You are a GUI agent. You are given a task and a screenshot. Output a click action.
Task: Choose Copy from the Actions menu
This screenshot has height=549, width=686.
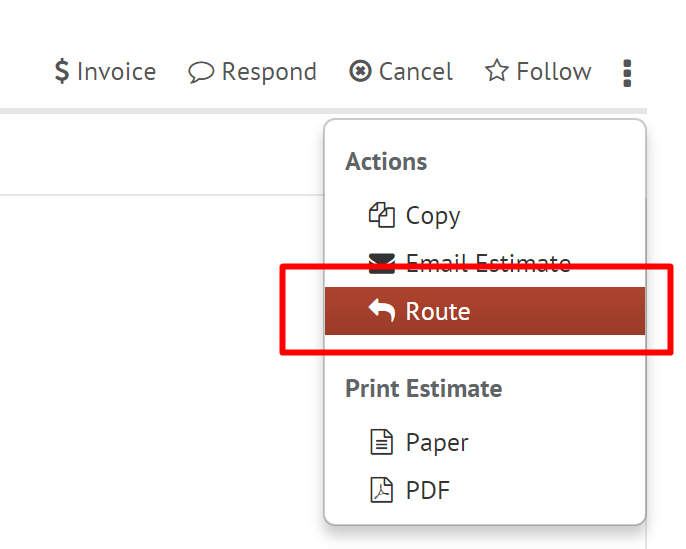433,215
